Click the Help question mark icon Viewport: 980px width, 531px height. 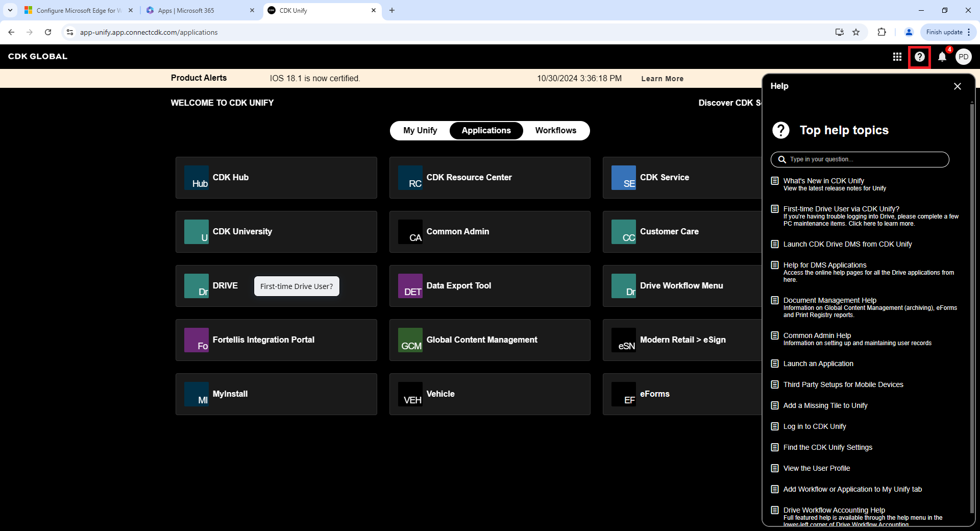919,57
